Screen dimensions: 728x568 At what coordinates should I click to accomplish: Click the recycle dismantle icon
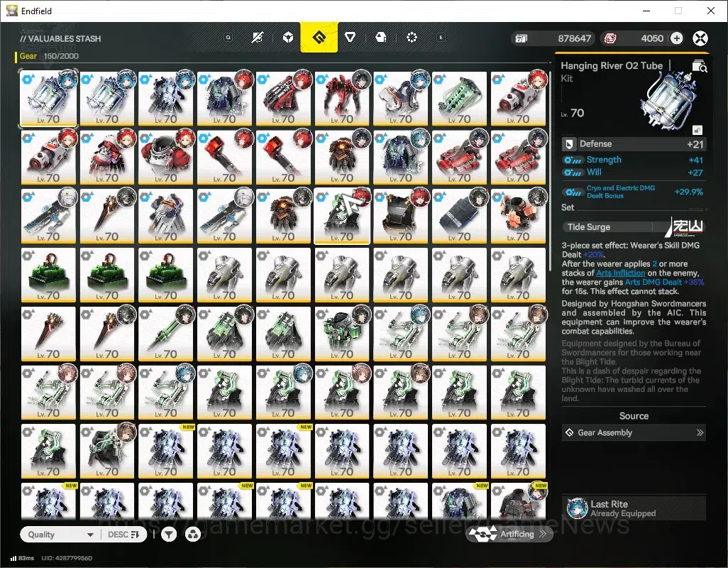[193, 535]
